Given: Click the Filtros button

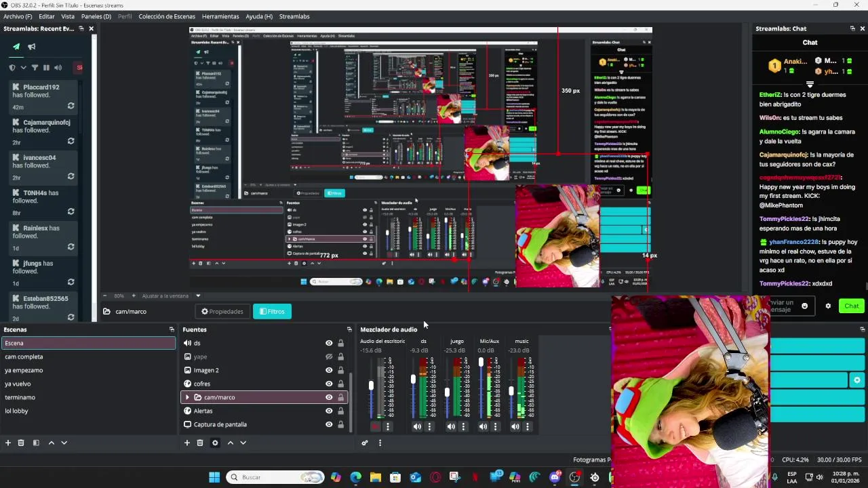Looking at the screenshot, I should tap(272, 312).
